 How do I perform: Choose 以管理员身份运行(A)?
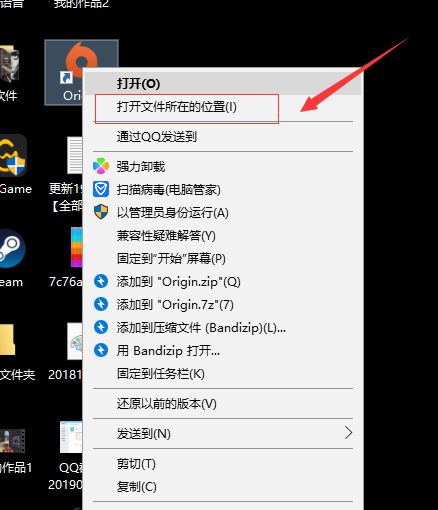[223, 213]
